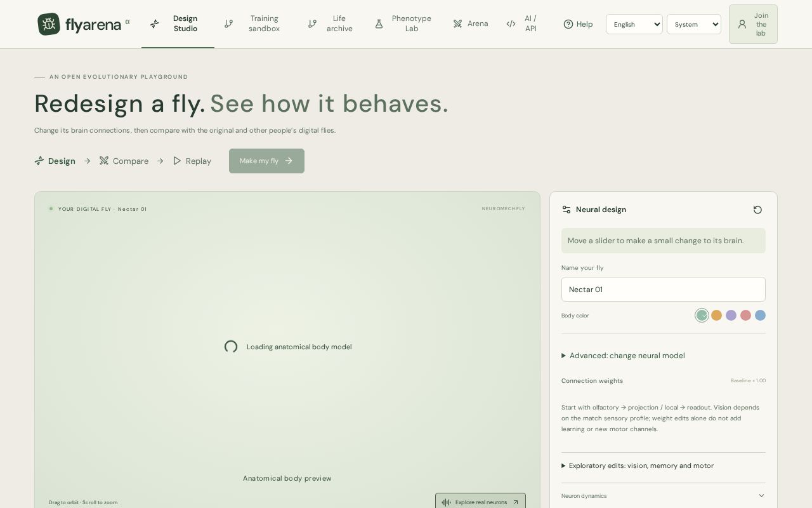Select the Design step
The image size is (812, 508).
click(55, 161)
